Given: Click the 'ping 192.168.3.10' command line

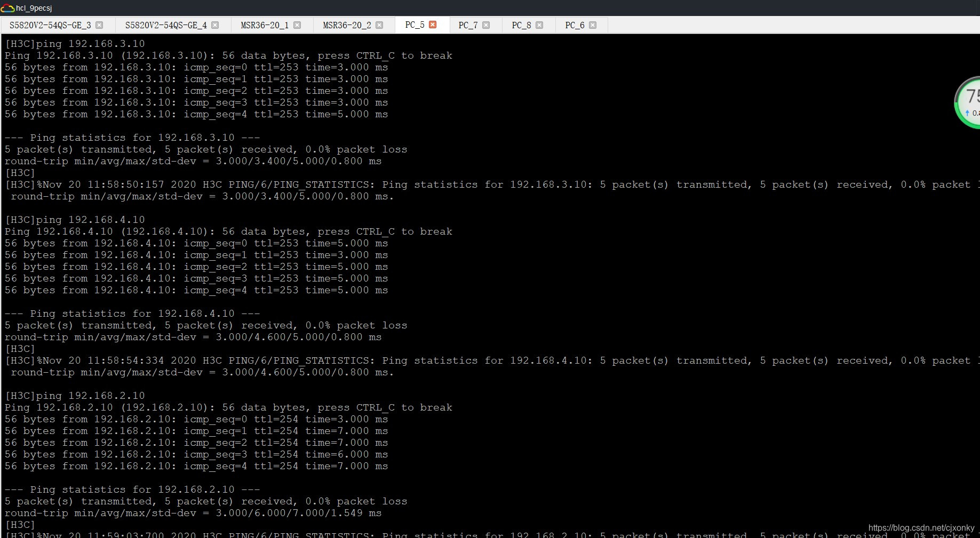Looking at the screenshot, I should (75, 44).
